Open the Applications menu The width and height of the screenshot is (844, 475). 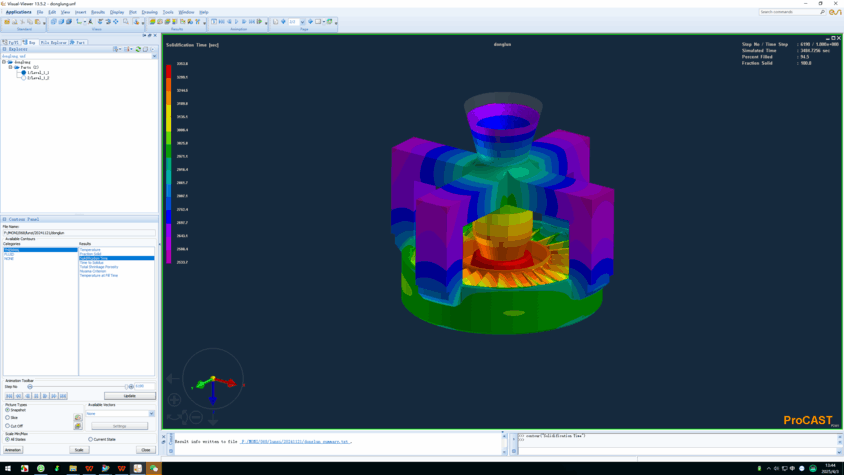(18, 12)
